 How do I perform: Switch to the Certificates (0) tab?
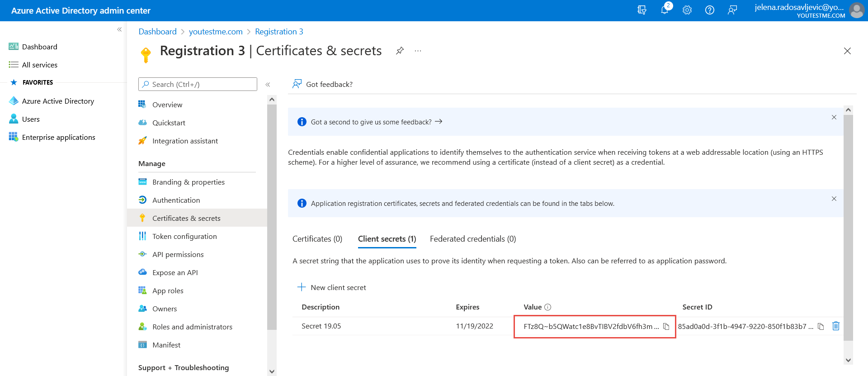coord(317,239)
